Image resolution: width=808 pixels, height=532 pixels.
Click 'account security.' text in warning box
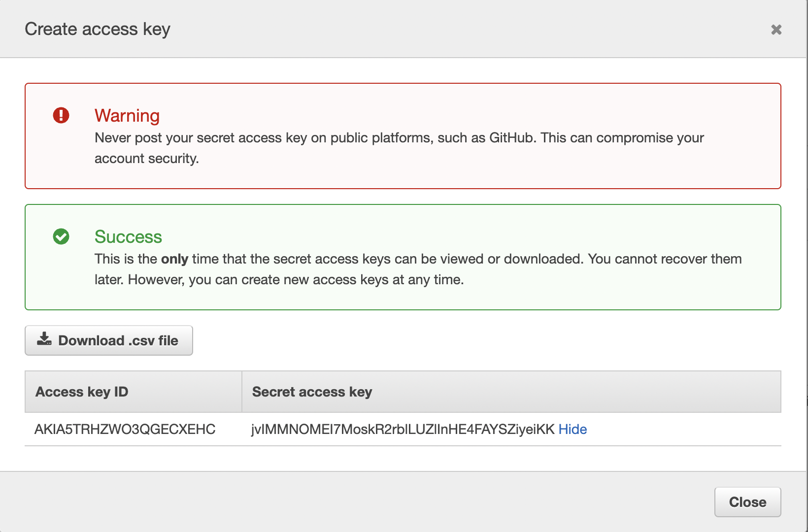click(146, 159)
